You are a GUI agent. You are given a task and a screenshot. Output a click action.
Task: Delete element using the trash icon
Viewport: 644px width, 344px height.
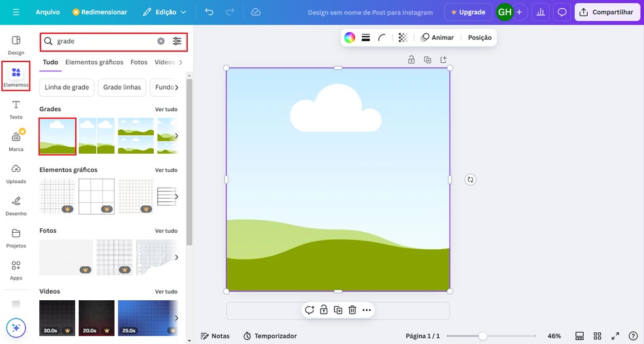click(x=352, y=310)
